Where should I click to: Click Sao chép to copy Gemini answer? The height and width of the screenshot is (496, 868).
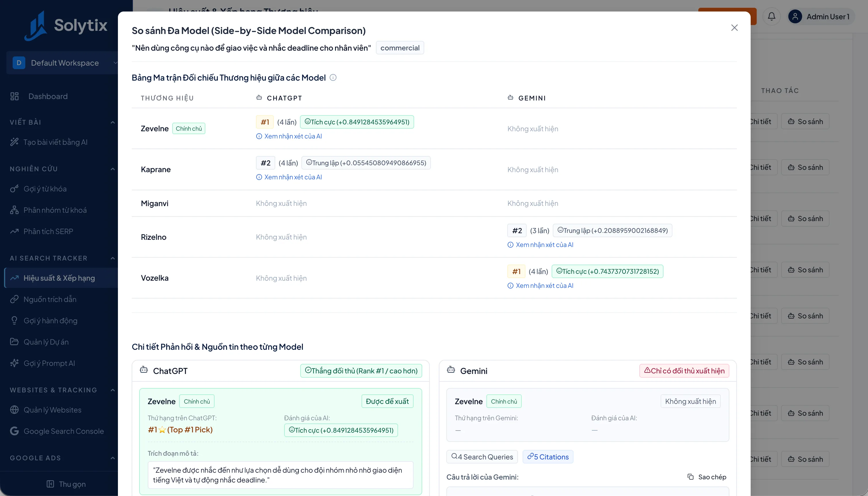(707, 477)
